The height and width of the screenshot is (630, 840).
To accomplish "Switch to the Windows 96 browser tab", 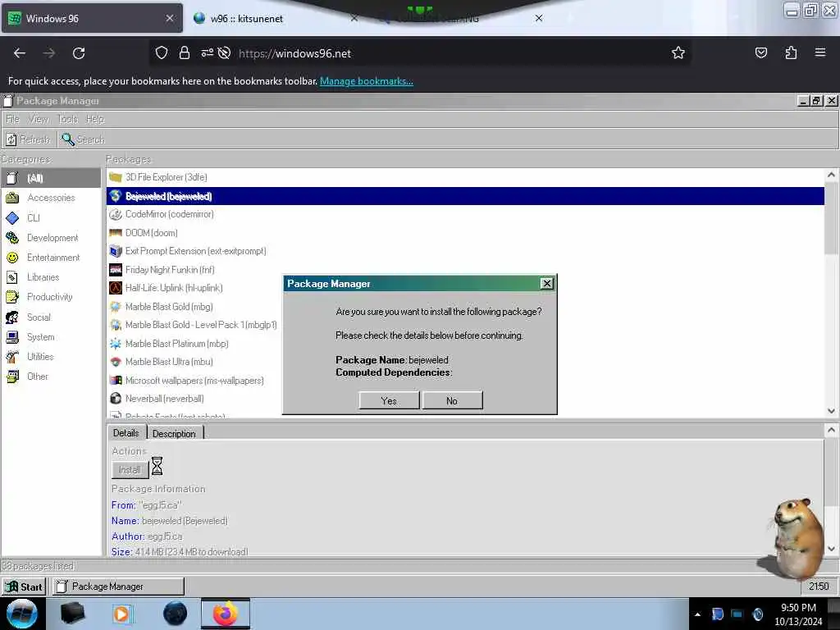I will [x=92, y=19].
